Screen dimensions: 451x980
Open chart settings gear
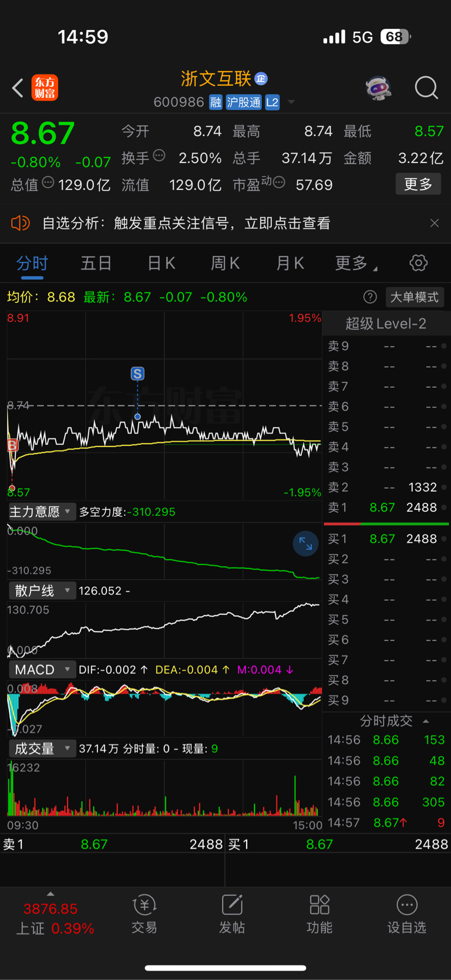click(419, 263)
